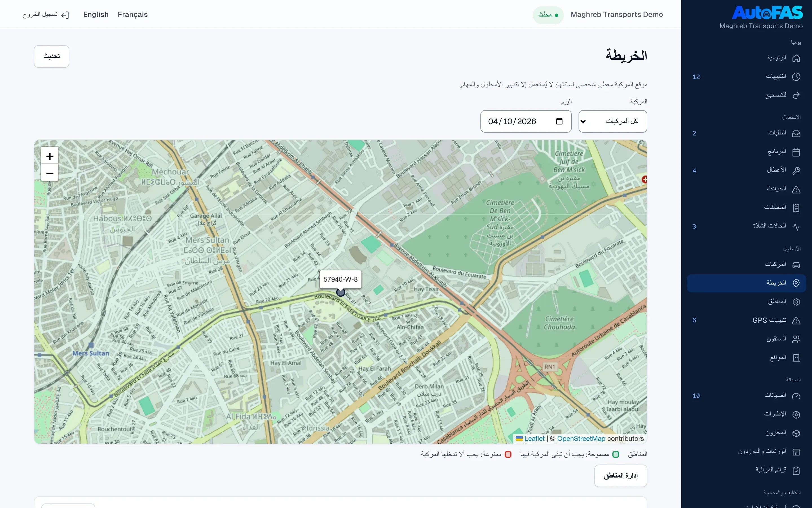Click the wrench icon for الأعطال
The height and width of the screenshot is (508, 812).
(796, 171)
